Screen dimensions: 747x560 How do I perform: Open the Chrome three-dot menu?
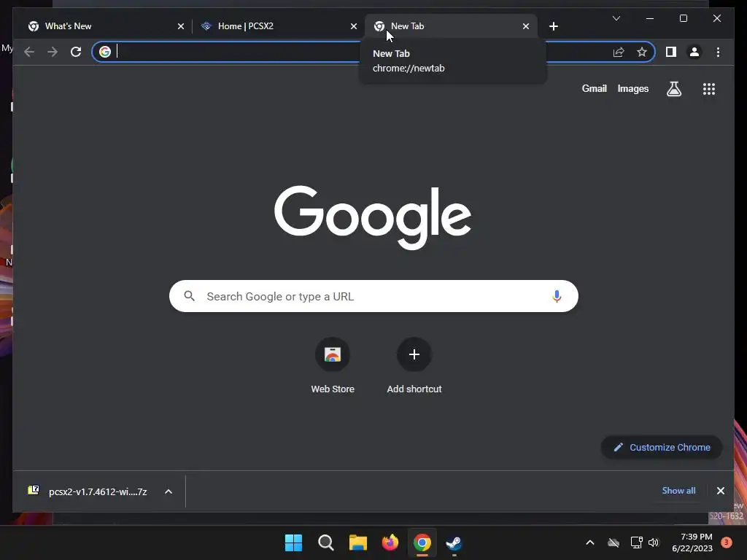click(718, 52)
